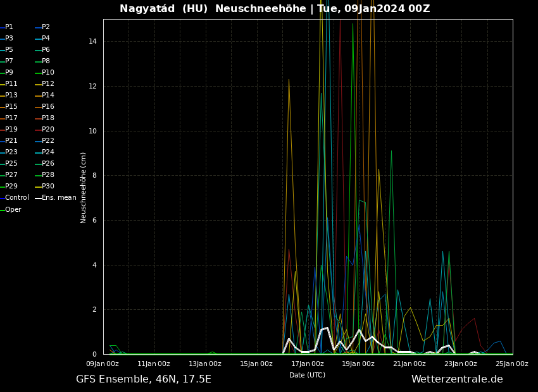The width and height of the screenshot is (538, 392).
Task: Click the P18 legend entry
Action: [47, 118]
